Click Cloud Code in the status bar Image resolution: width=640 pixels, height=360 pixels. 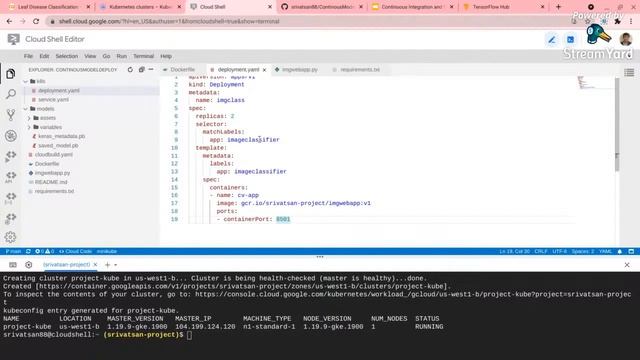(x=76, y=251)
